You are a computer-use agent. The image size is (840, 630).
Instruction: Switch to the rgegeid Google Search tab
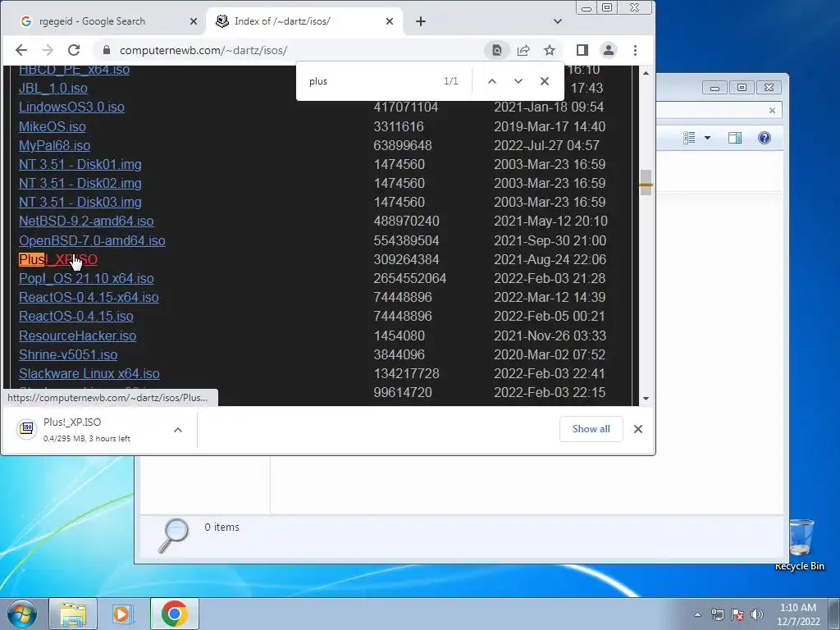click(101, 21)
